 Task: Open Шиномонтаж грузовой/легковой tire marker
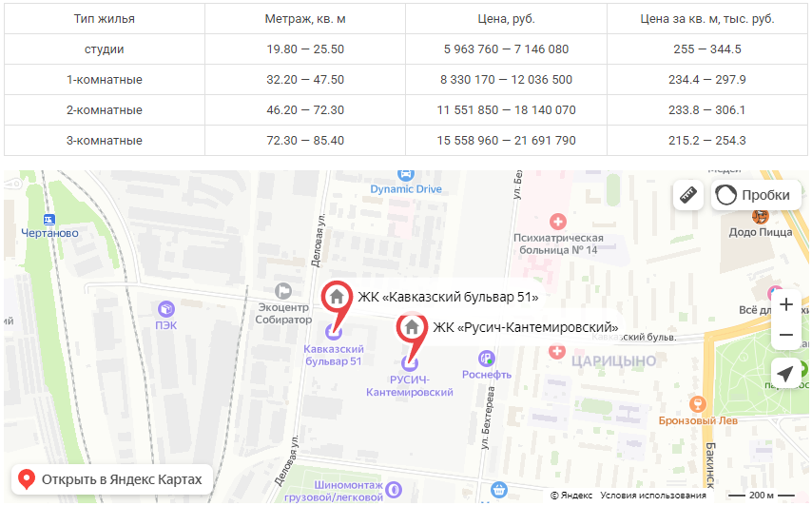[x=394, y=490]
